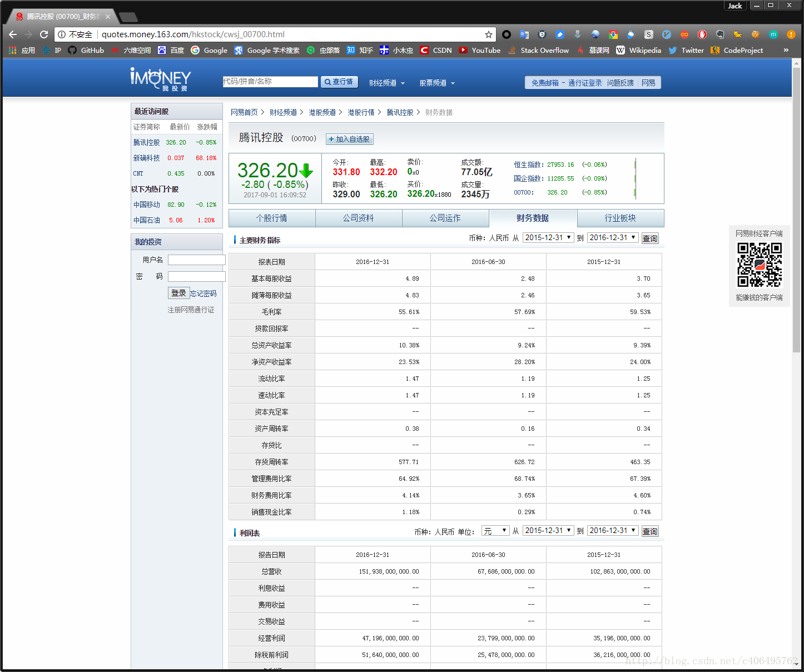Scan the 网易财经客户端 QR code image
Screen dimensions: 804x672
(760, 265)
